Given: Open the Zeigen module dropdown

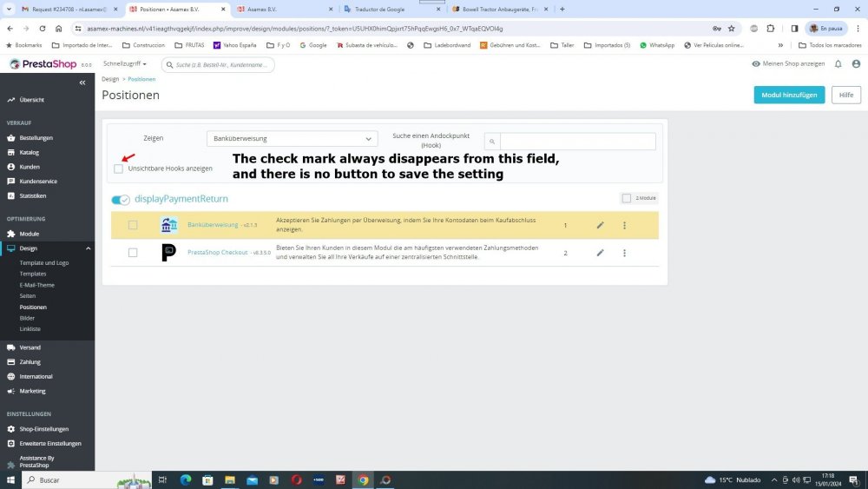Looking at the screenshot, I should point(293,138).
